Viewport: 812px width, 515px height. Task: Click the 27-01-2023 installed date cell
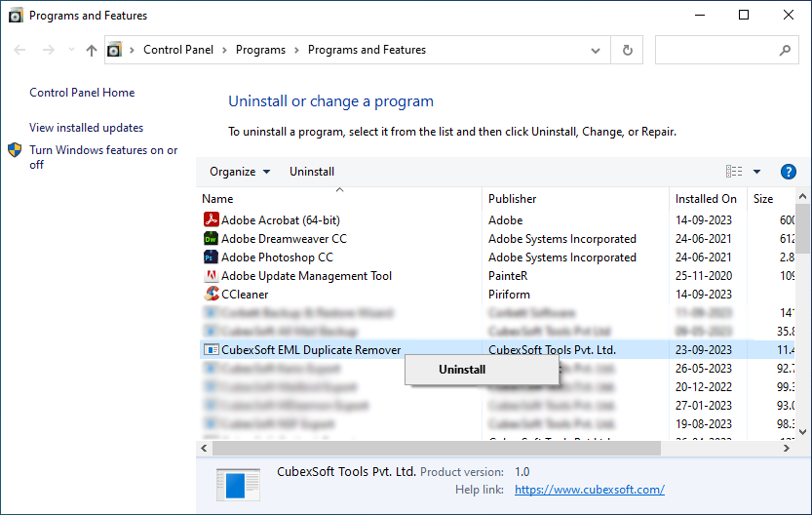tap(704, 406)
